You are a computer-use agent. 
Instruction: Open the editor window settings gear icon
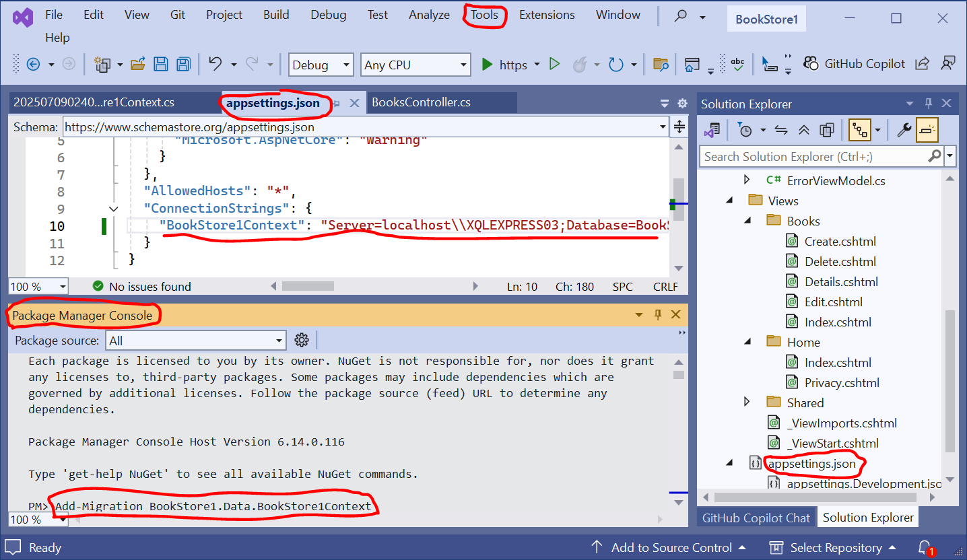(682, 103)
